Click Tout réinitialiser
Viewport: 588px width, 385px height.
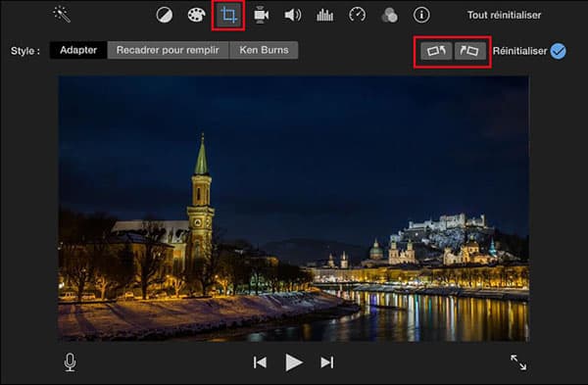tap(504, 15)
